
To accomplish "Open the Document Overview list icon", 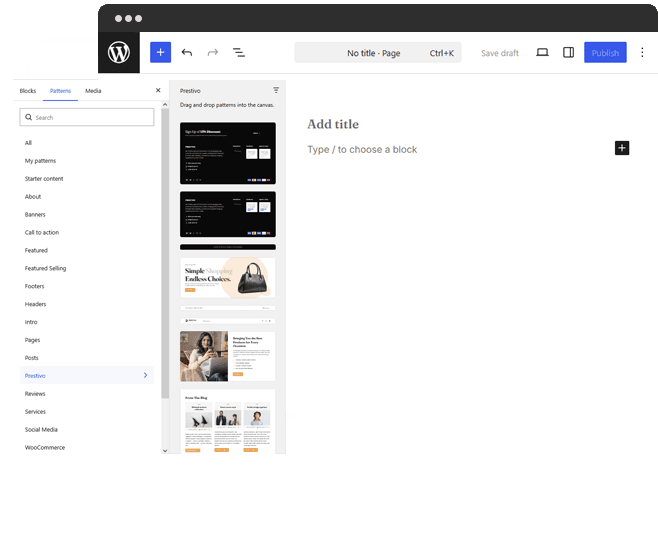I will pos(239,52).
